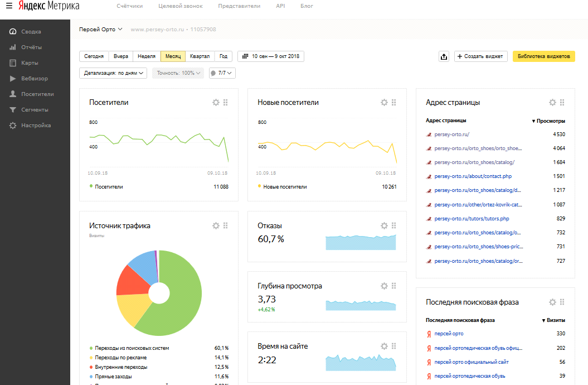The height and width of the screenshot is (385, 588).
Task: Open settings gear of Время на сайте widget
Action: [x=384, y=346]
